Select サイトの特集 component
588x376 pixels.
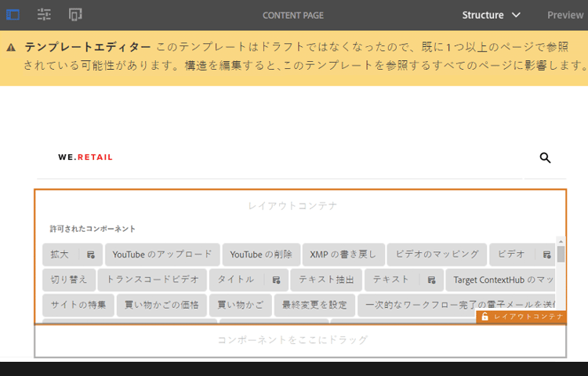coord(78,305)
